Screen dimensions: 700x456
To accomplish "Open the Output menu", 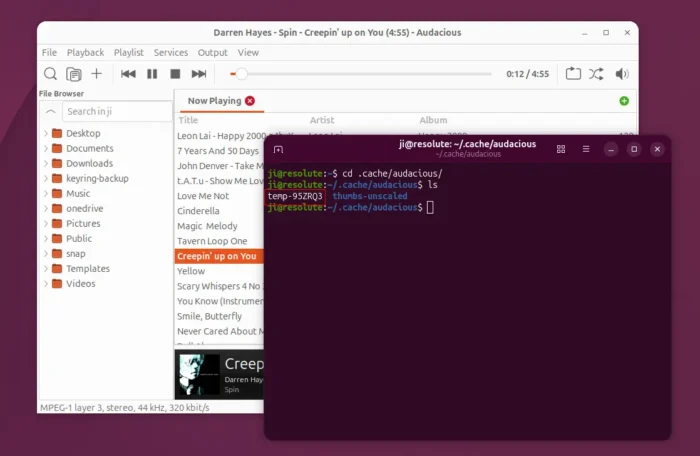I will 212,52.
